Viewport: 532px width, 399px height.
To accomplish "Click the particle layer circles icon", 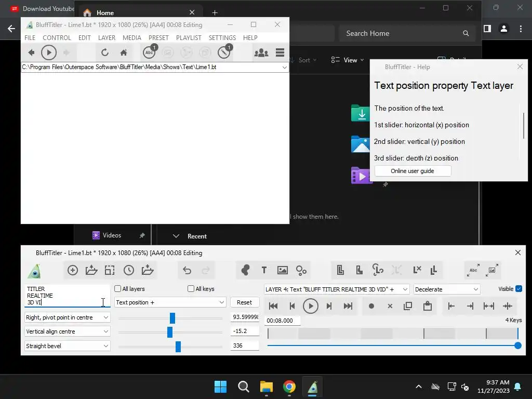I will pos(301,270).
